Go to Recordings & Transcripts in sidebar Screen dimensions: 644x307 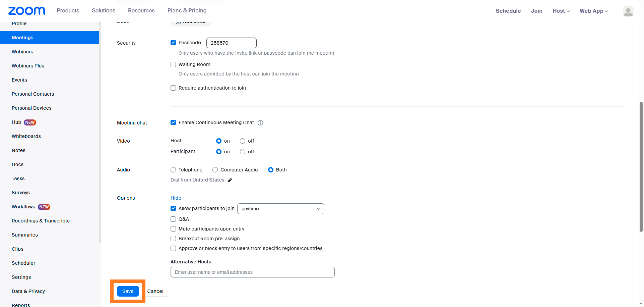(x=41, y=221)
